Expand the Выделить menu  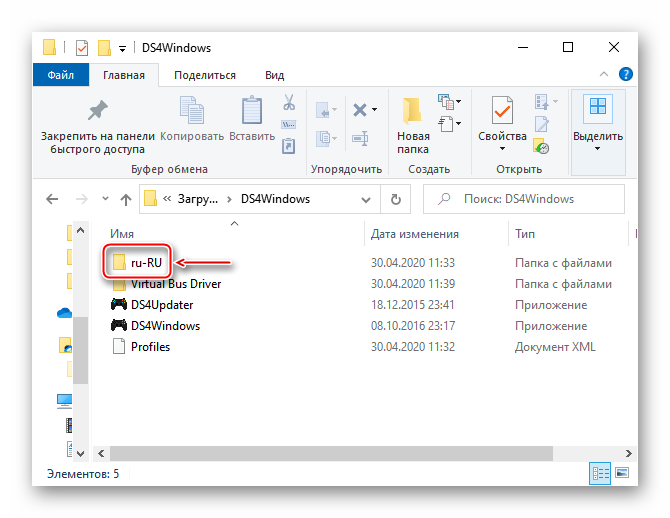point(598,132)
